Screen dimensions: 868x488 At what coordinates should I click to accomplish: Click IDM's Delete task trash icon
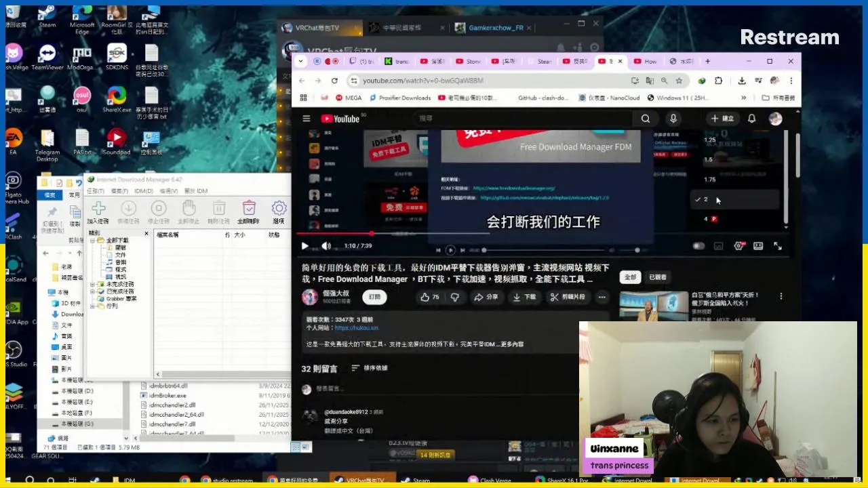(219, 208)
